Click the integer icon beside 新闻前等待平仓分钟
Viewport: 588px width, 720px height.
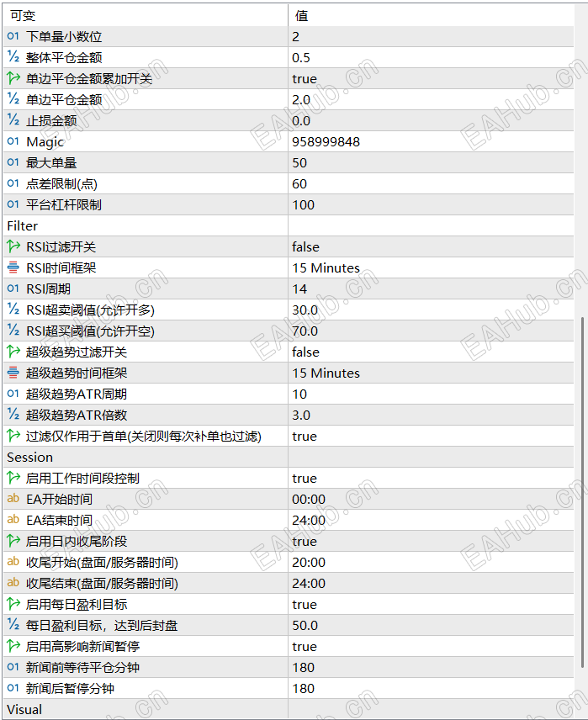[13, 667]
